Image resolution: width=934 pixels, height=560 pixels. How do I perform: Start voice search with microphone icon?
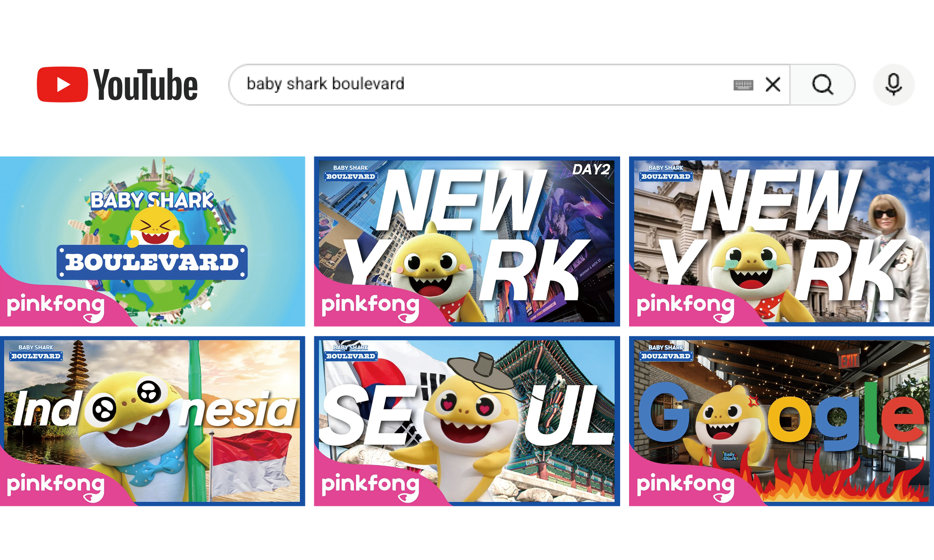[x=893, y=85]
